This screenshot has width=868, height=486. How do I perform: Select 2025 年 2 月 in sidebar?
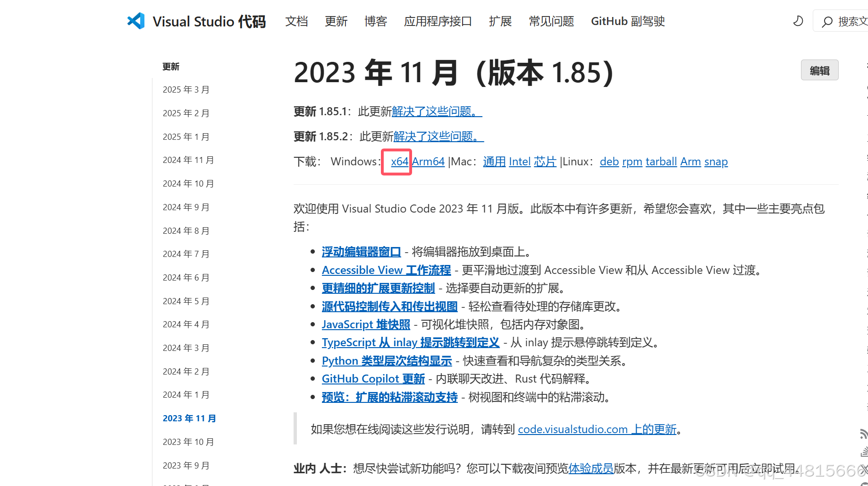tap(186, 113)
